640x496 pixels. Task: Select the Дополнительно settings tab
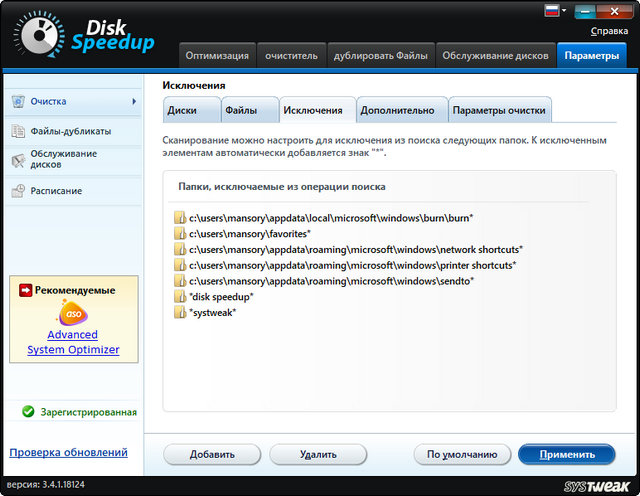[397, 110]
